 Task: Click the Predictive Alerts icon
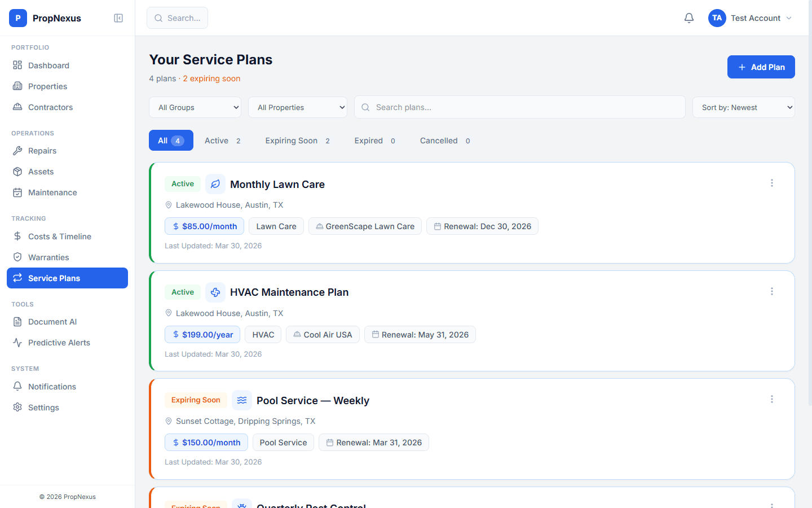tap(19, 342)
